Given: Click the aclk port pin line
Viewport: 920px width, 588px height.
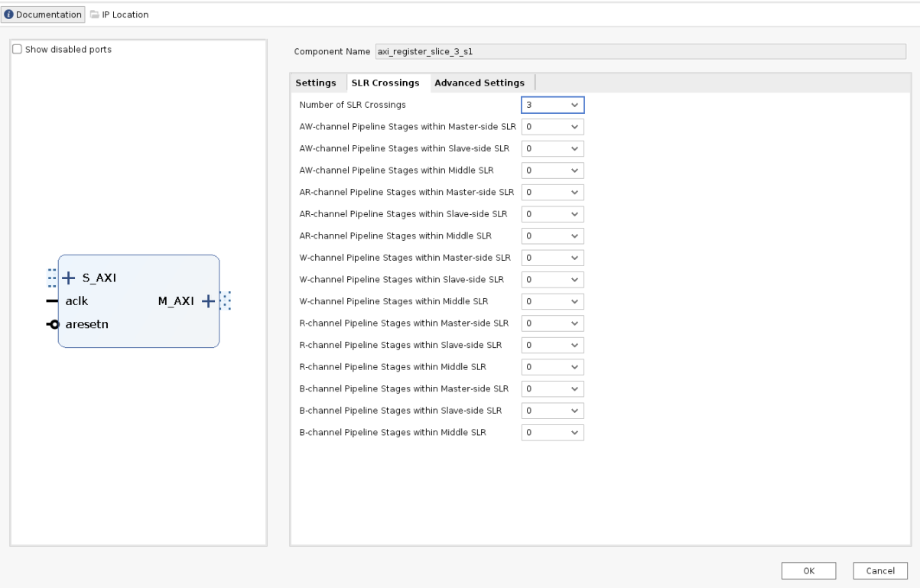Looking at the screenshot, I should pyautogui.click(x=52, y=301).
